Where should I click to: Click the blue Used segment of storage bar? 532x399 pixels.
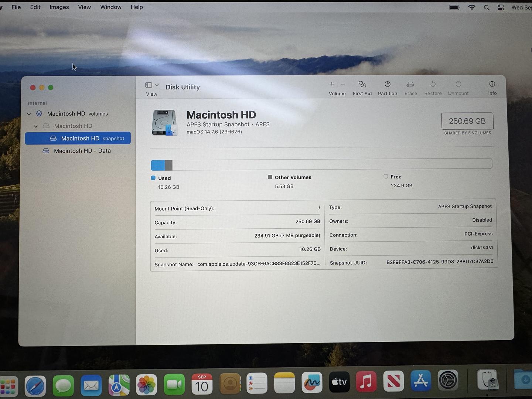tap(158, 165)
